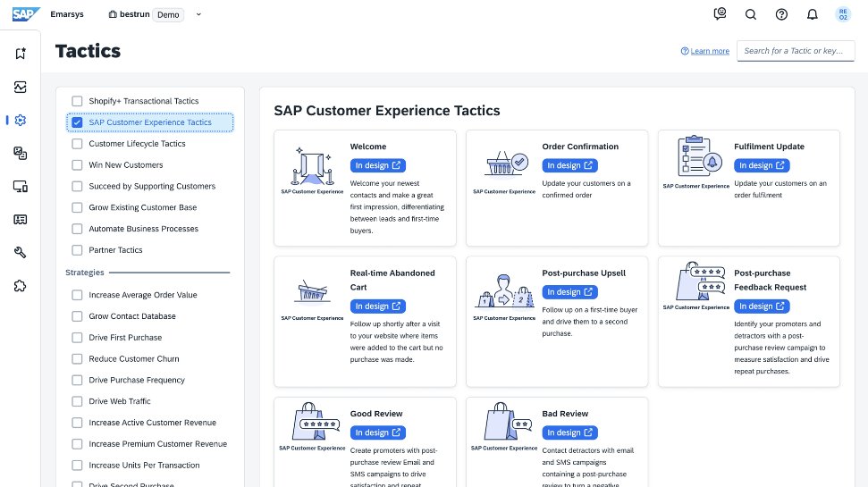Click the puzzle piece add-ons icon
The width and height of the screenshot is (868, 487).
coord(20,286)
